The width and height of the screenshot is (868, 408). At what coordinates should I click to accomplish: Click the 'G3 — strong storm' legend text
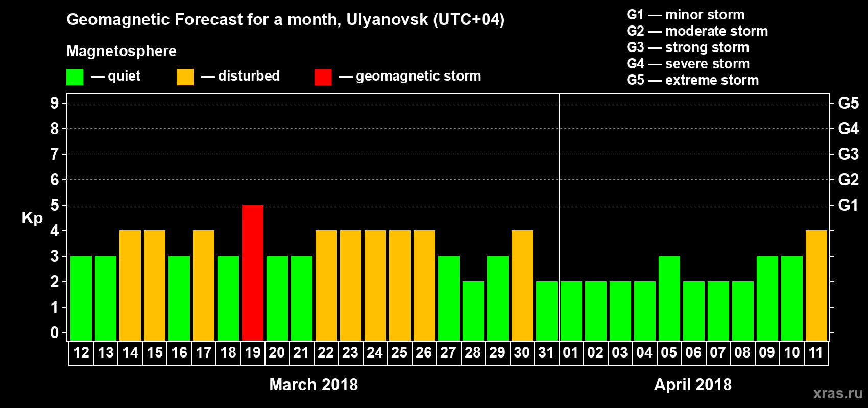[688, 47]
